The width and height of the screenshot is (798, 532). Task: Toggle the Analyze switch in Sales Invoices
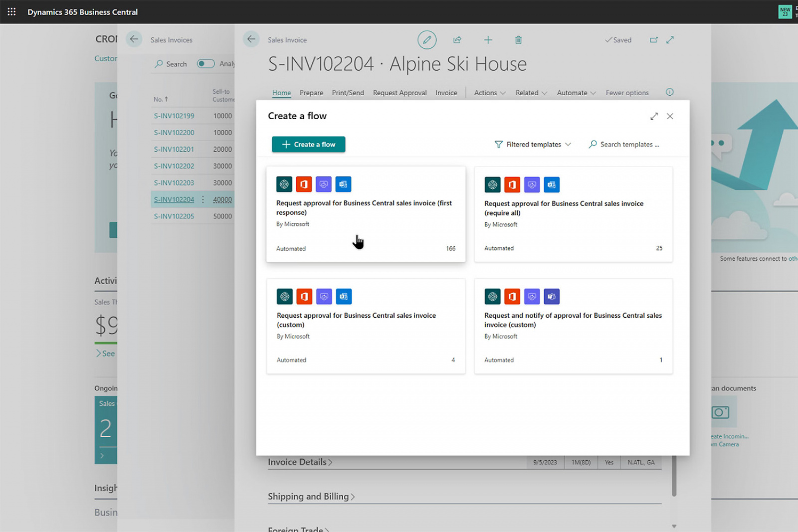click(205, 64)
